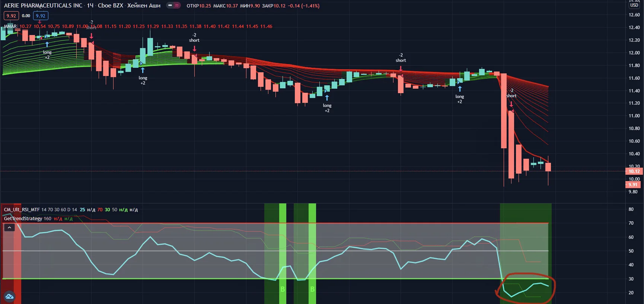Click the 10.12 current price label

[x=634, y=171]
